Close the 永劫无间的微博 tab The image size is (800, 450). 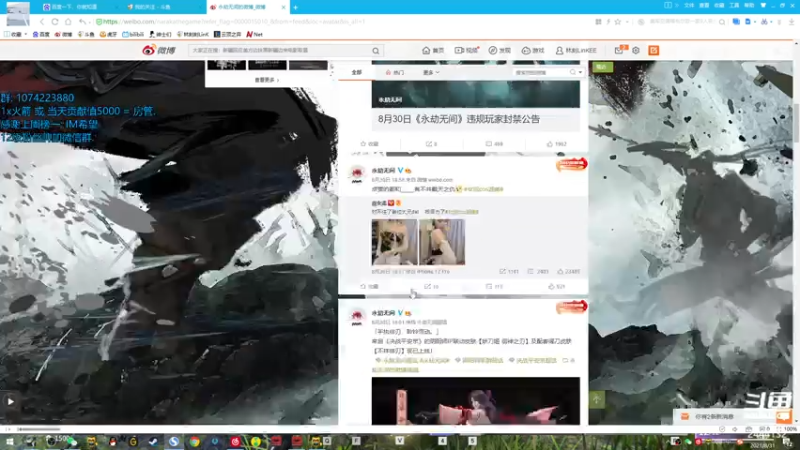click(284, 7)
